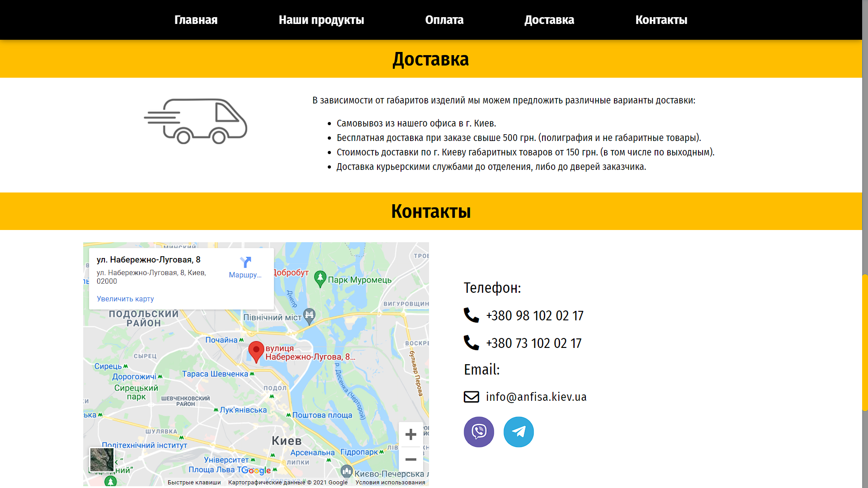Zoom in on the map with plus

click(x=410, y=435)
